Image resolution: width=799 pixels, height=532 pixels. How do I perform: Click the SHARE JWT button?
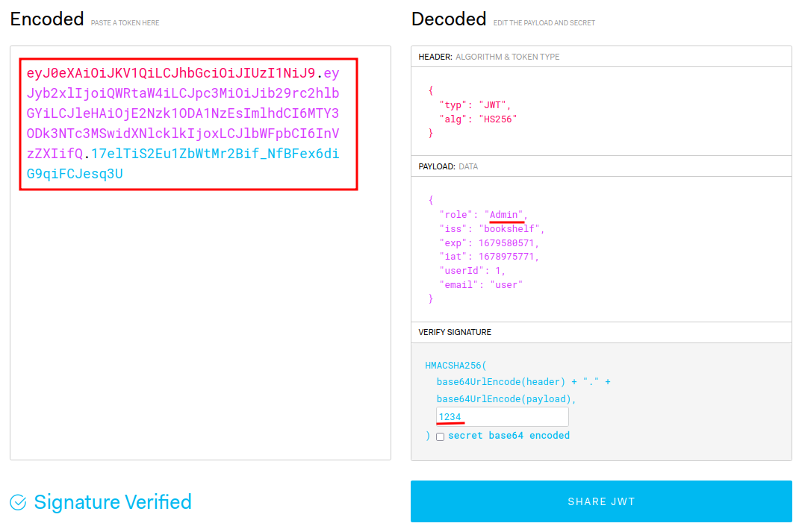[x=601, y=501]
